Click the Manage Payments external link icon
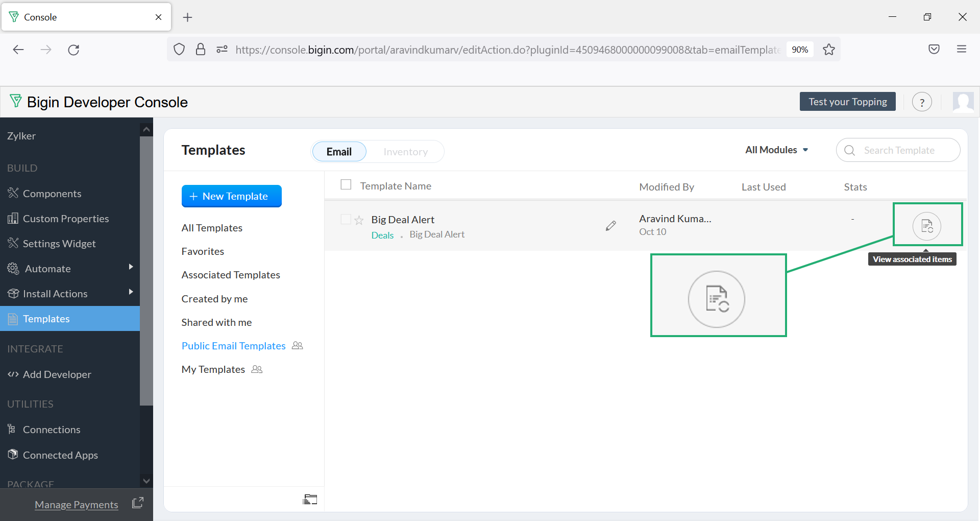Screen dimensions: 980x521 tap(138, 503)
